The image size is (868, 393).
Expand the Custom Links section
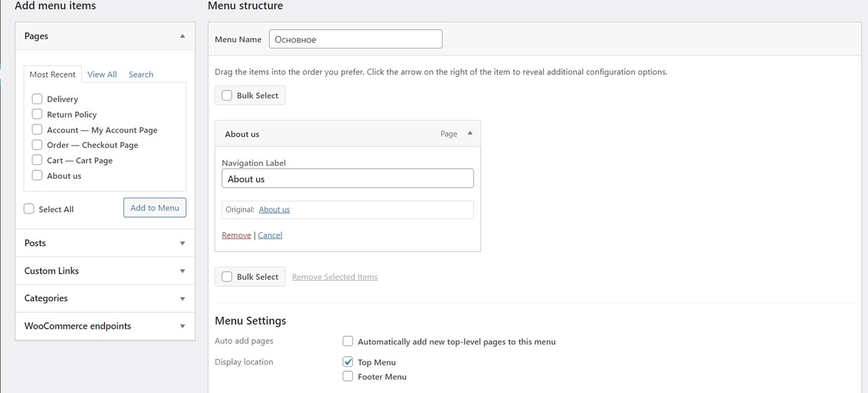182,271
